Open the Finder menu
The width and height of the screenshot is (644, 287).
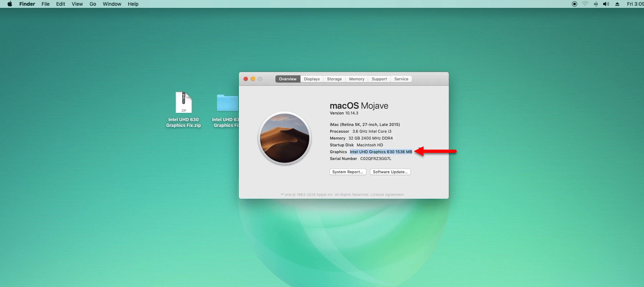click(x=27, y=4)
